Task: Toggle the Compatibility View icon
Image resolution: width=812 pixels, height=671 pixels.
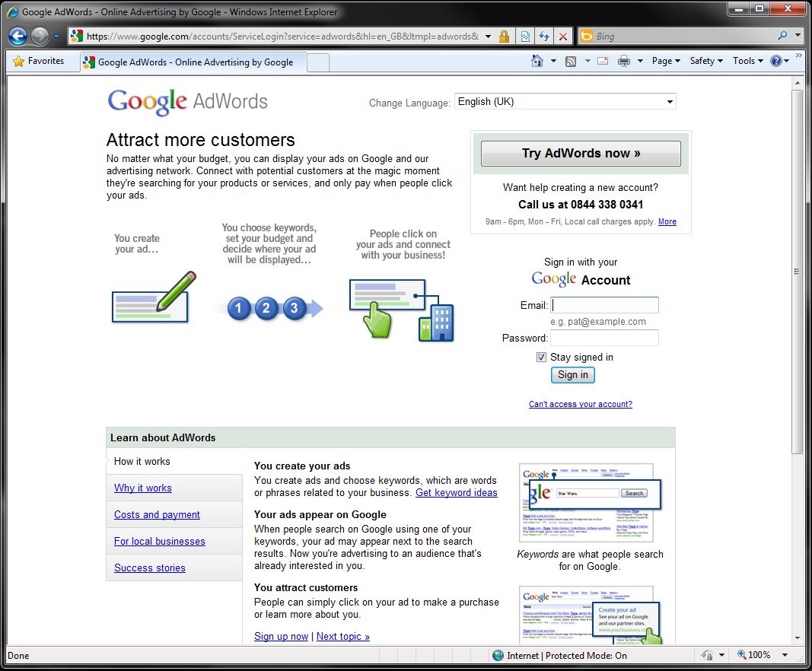Action: tap(525, 37)
